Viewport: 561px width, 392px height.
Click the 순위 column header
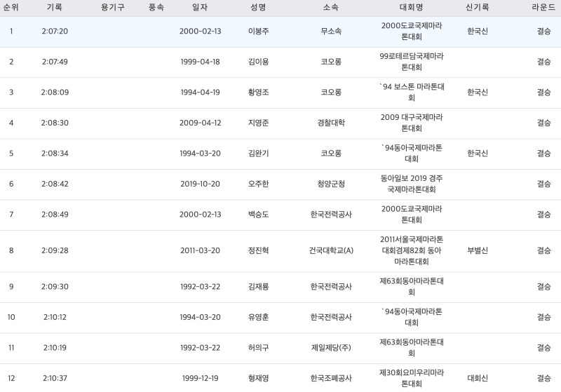(x=11, y=7)
